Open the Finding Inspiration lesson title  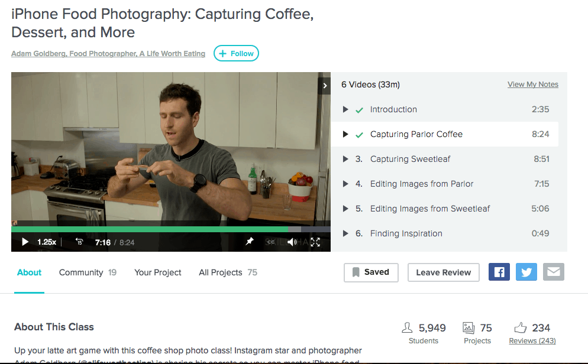point(406,233)
